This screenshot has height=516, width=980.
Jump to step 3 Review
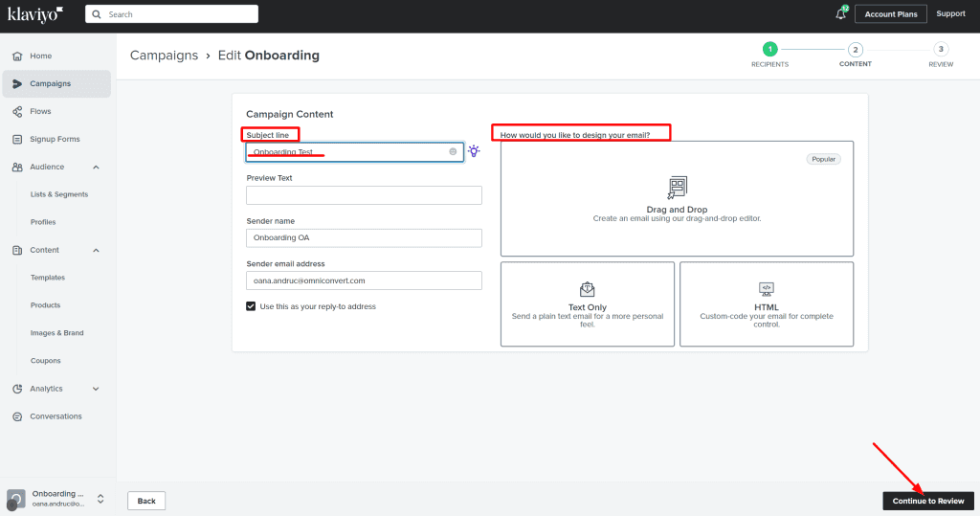pos(941,50)
